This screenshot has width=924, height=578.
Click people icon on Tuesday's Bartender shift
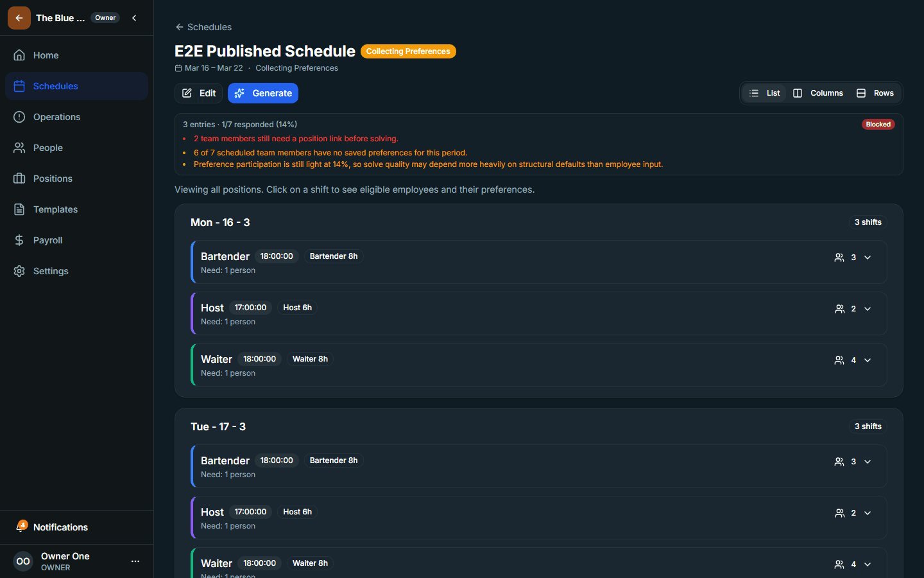(839, 462)
